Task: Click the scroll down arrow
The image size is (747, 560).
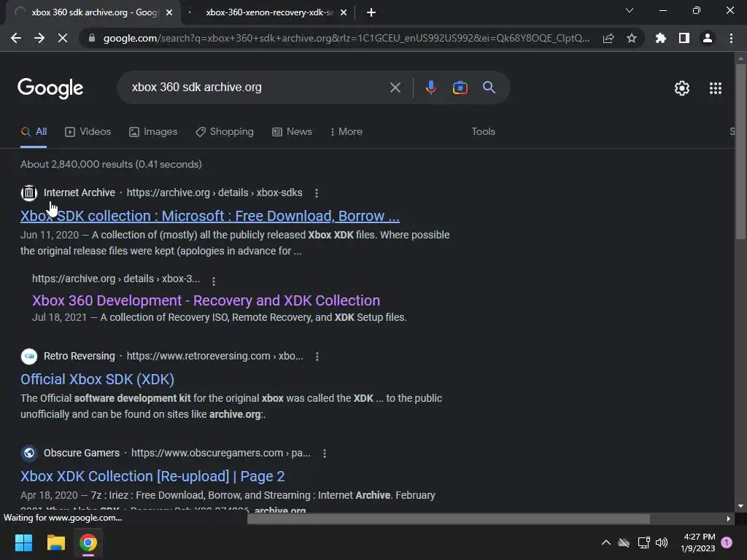Action: point(740,506)
